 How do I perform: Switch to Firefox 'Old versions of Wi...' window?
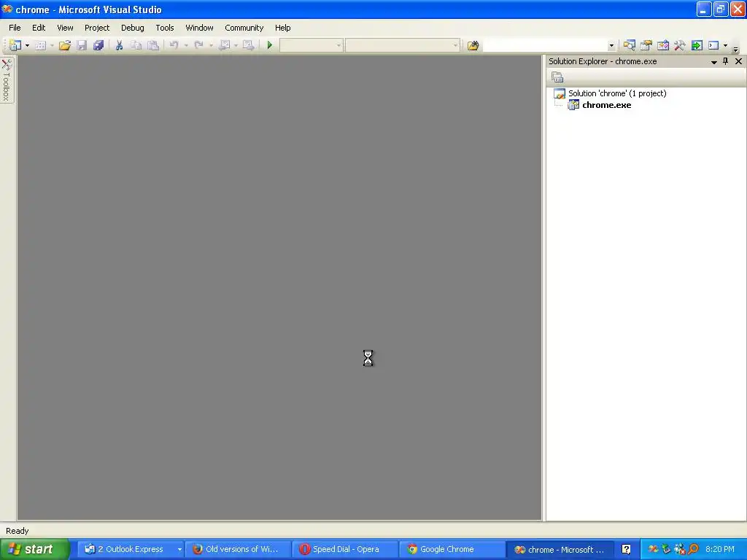tap(237, 549)
